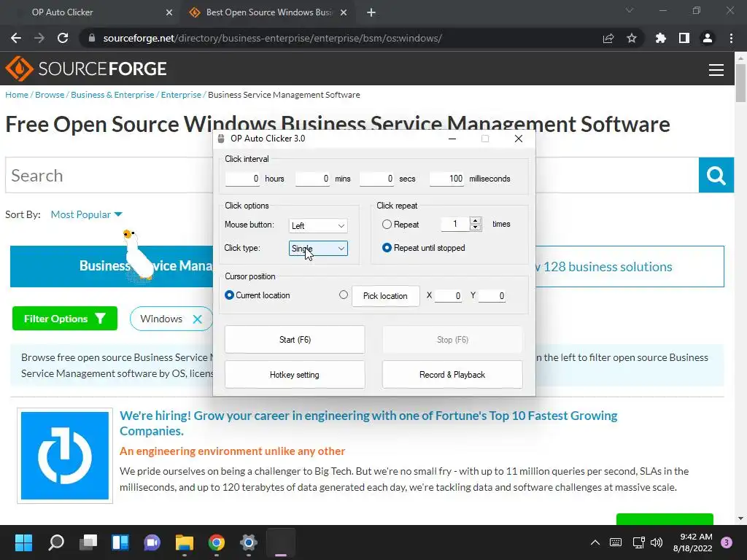Click the milliseconds field showing 100
This screenshot has height=560, width=747.
coord(447,179)
